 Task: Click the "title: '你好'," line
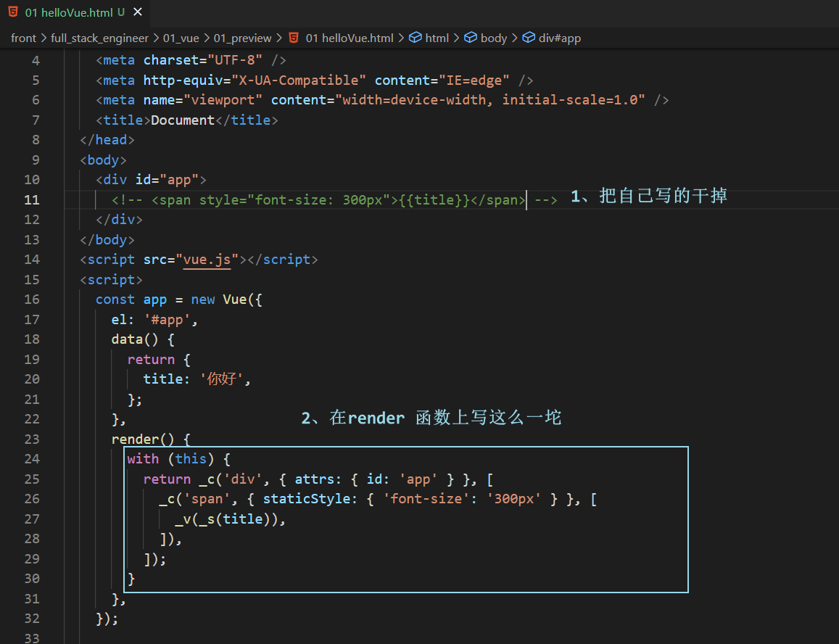coord(197,379)
